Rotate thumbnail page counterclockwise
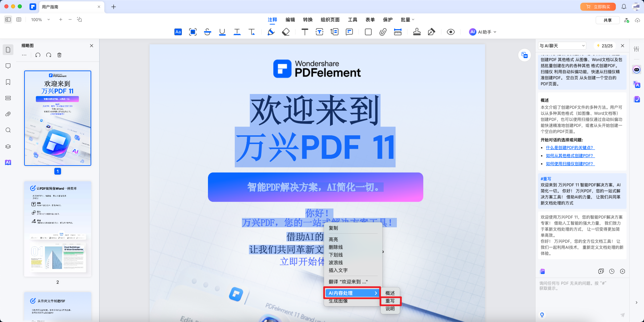The width and height of the screenshot is (644, 322). click(38, 55)
